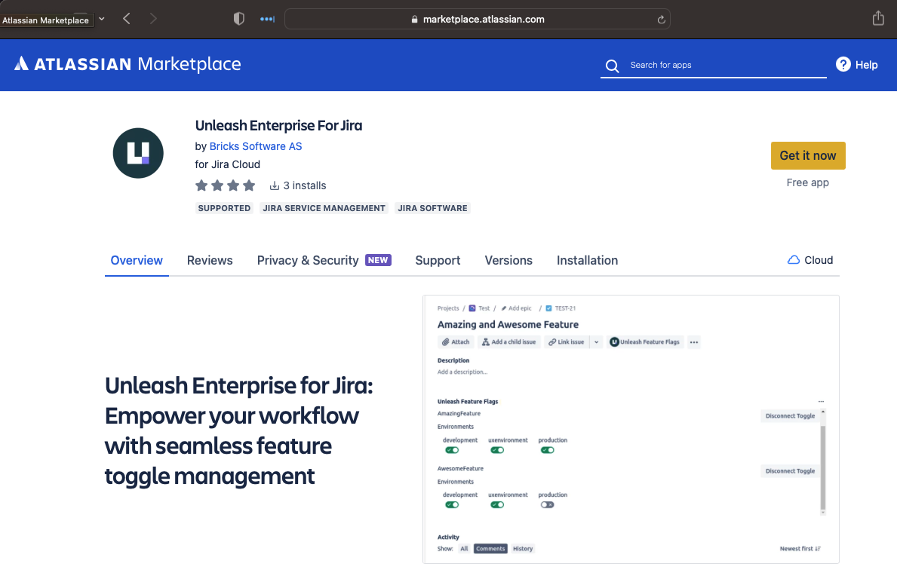Open the Privacy & Security tab
This screenshot has width=897, height=588.
pyautogui.click(x=308, y=260)
